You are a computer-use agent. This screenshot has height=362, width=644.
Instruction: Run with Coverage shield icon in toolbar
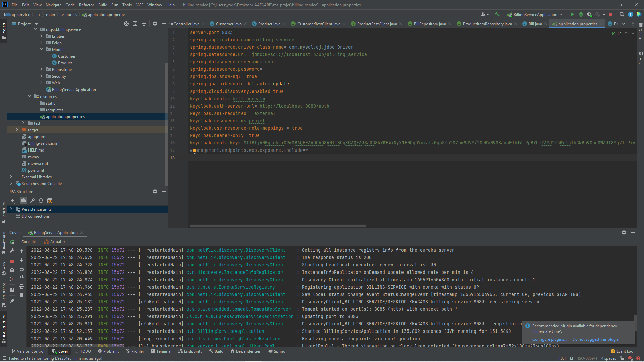pos(589,14)
